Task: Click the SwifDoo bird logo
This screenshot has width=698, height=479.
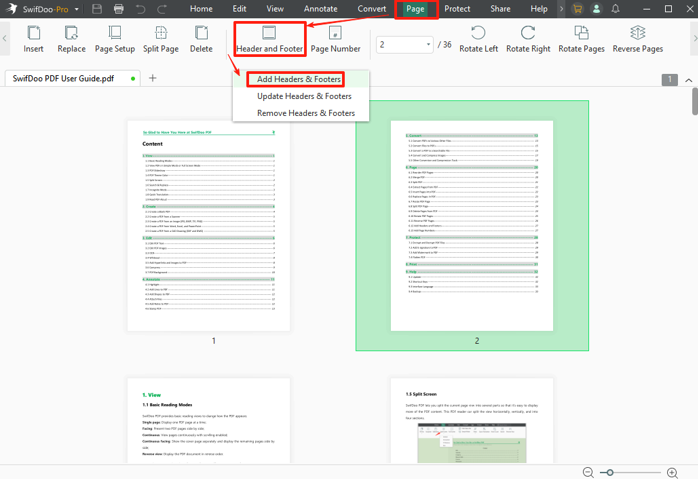Action: [12, 8]
